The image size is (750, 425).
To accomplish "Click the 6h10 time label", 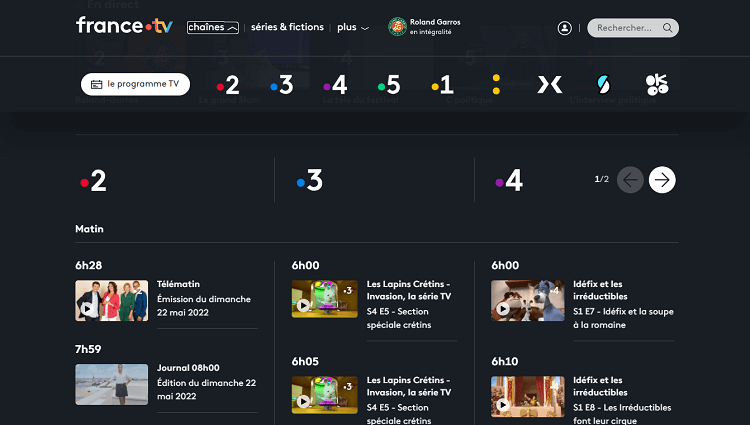I will [x=505, y=361].
